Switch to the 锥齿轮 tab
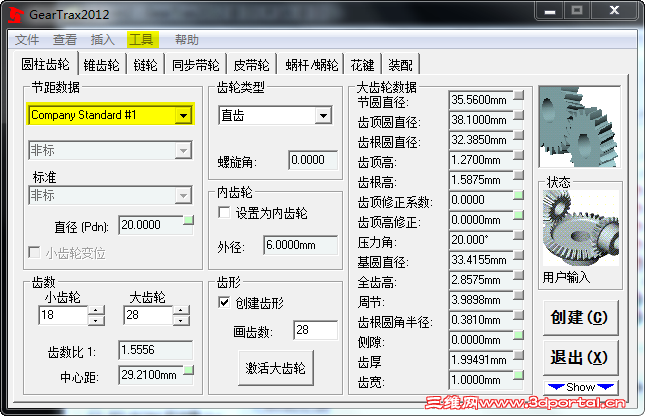Image resolution: width=645 pixels, height=416 pixels. pyautogui.click(x=101, y=65)
